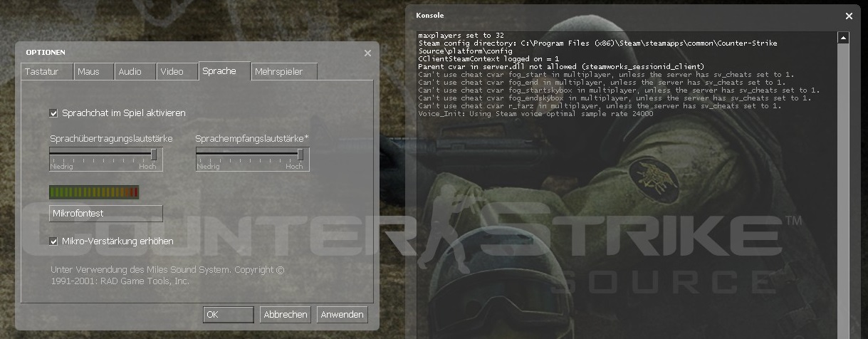Close the Konsole window
868x339 pixels.
[849, 16]
